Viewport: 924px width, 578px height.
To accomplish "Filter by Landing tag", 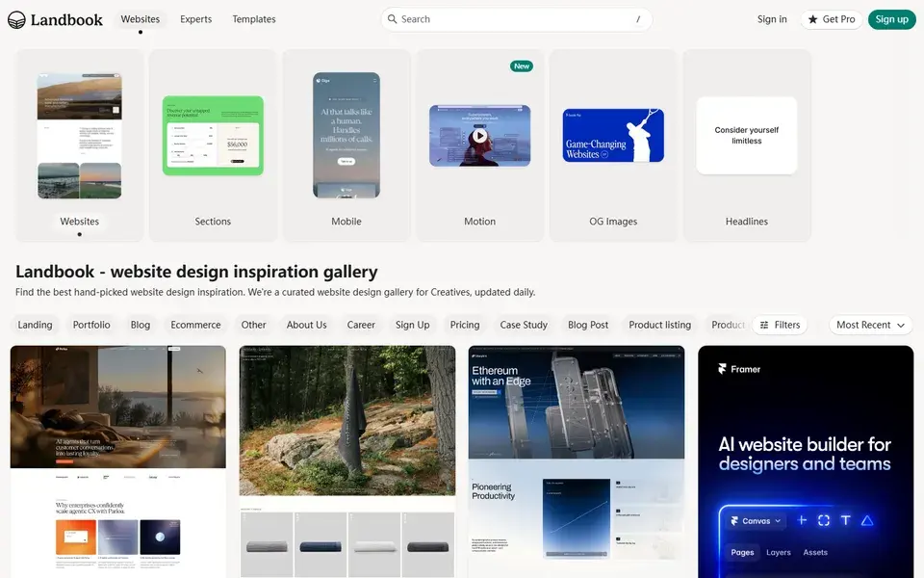I will (35, 325).
